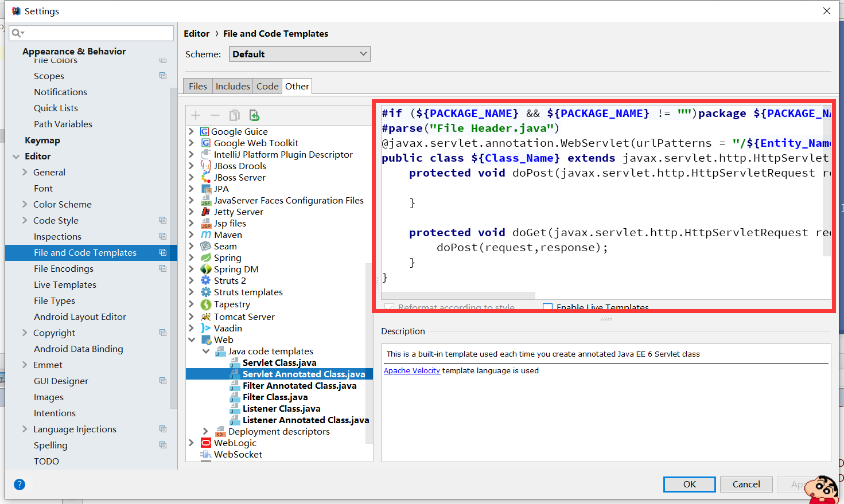Select the Other tab

(x=297, y=86)
